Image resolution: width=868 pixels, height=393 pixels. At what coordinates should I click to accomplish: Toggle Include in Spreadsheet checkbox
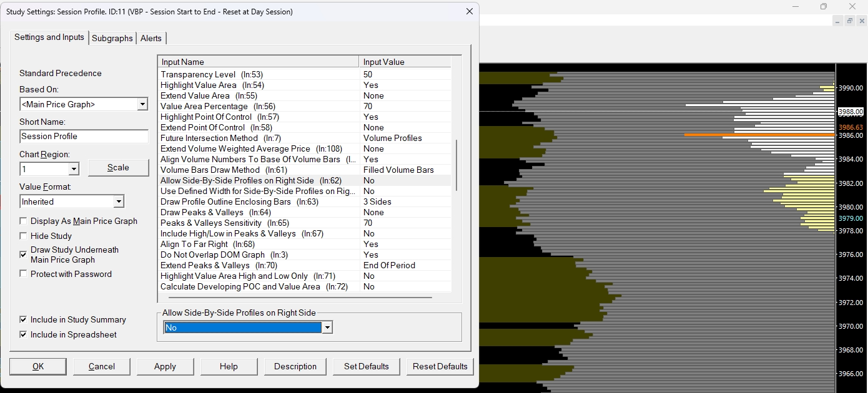coord(24,334)
